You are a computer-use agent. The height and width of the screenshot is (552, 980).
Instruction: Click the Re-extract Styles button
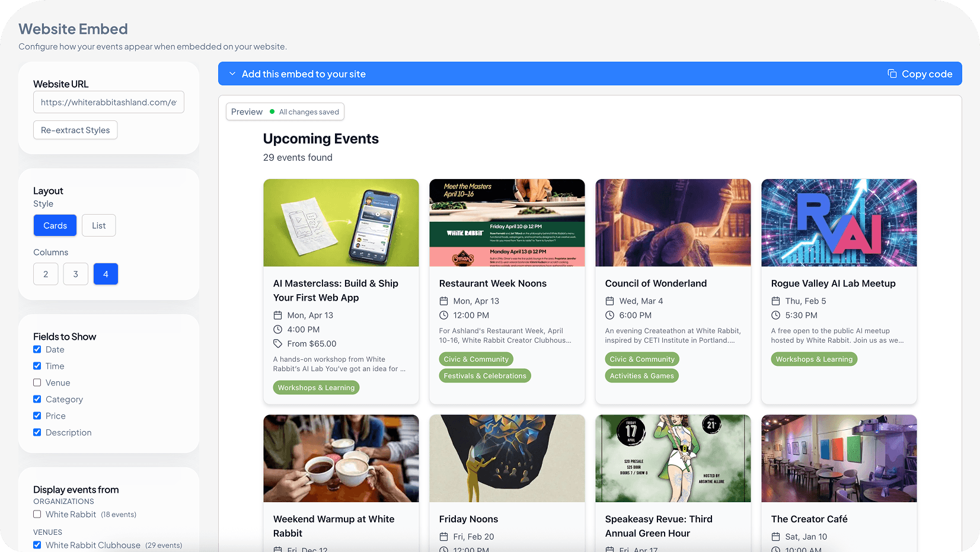coord(75,130)
